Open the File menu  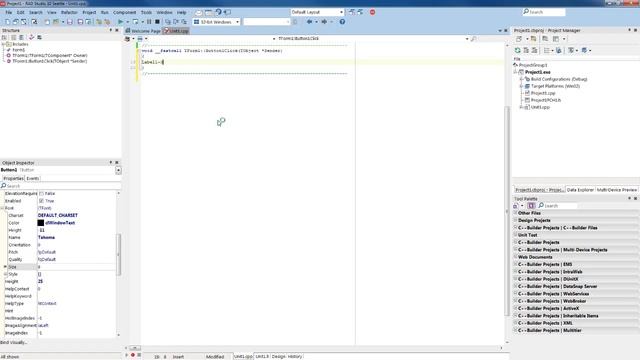[9, 12]
